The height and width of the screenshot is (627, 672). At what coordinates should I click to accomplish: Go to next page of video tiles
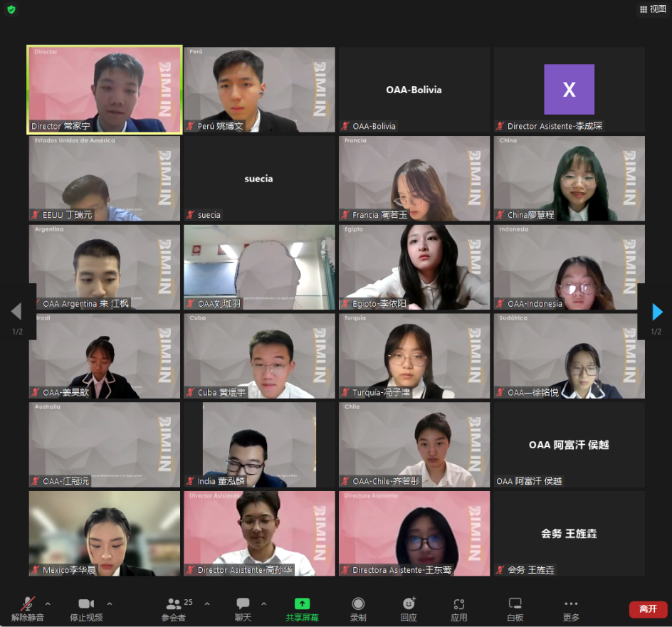(x=657, y=312)
